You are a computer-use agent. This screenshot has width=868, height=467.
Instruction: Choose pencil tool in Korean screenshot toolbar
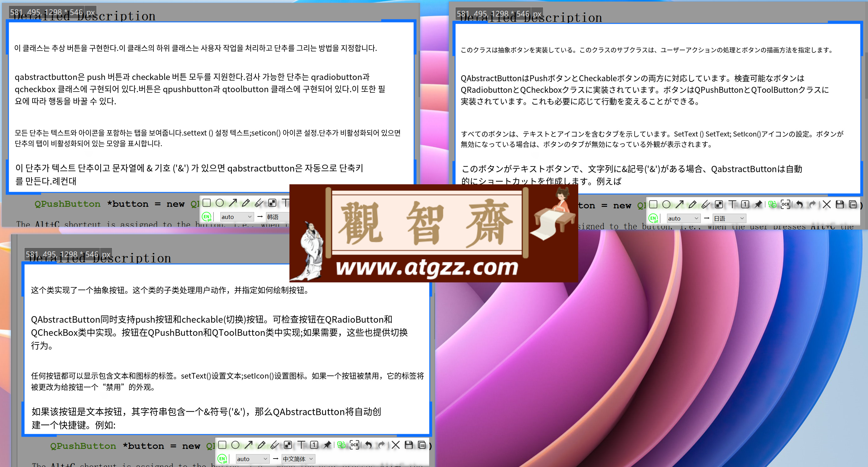pos(246,203)
